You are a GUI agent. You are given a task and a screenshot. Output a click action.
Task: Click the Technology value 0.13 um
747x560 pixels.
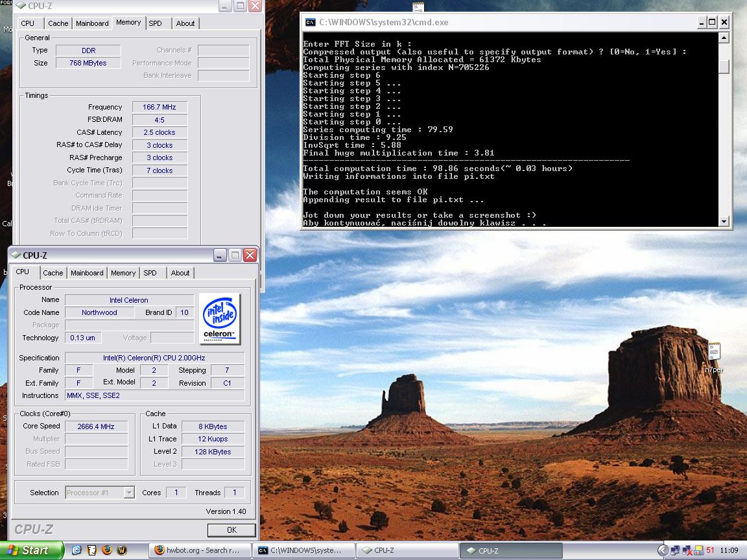(x=82, y=338)
